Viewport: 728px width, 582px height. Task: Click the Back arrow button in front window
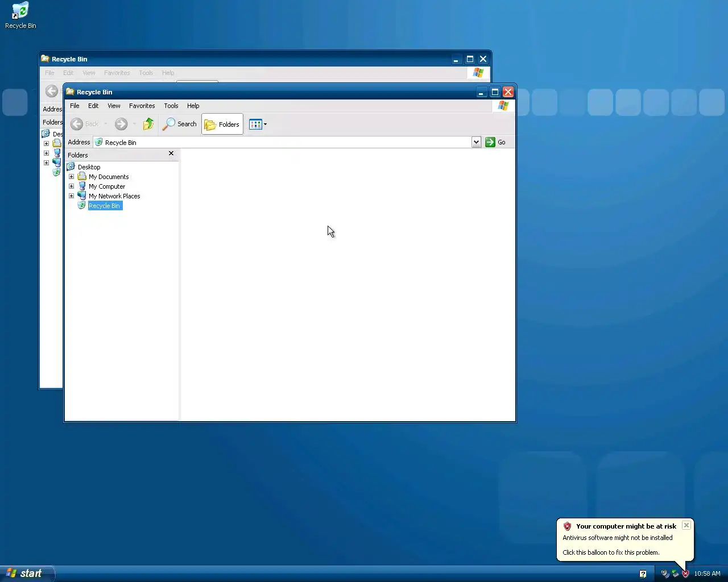click(x=77, y=124)
